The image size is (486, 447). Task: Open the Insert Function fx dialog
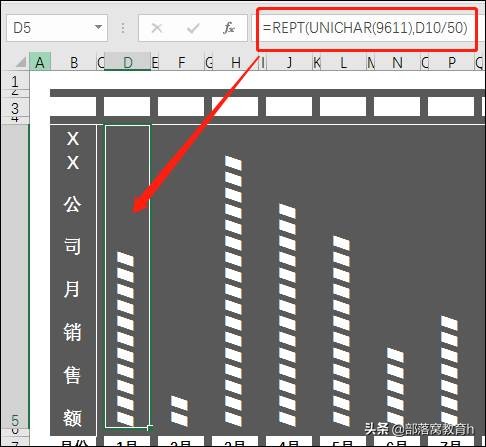(229, 28)
